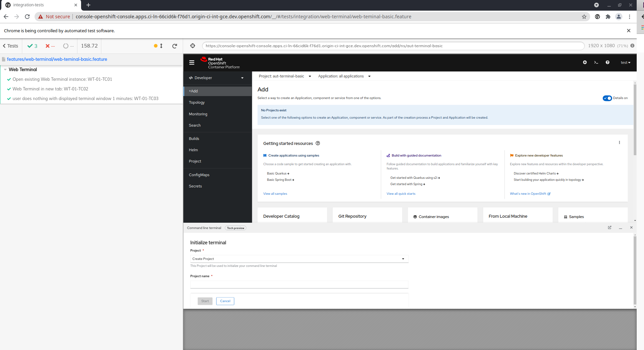The width and height of the screenshot is (644, 350).
Task: Open the Container images card
Action: (443, 215)
